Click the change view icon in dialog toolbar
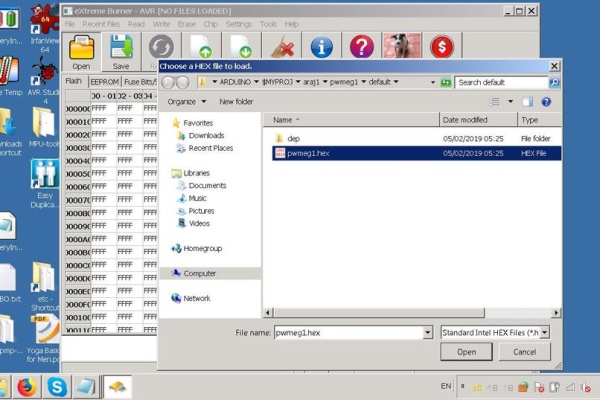 tap(494, 101)
